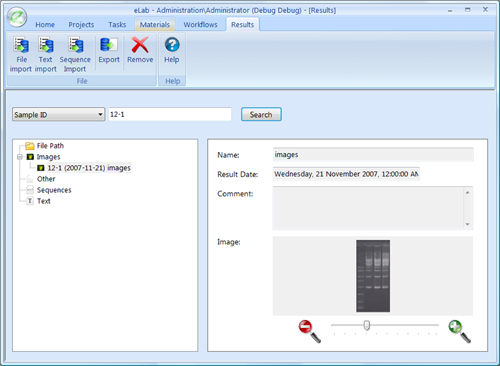Click the Text import icon

click(x=46, y=45)
